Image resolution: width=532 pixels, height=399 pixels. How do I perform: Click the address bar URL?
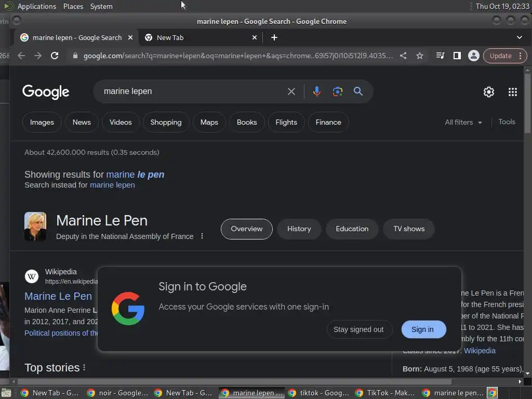(238, 56)
